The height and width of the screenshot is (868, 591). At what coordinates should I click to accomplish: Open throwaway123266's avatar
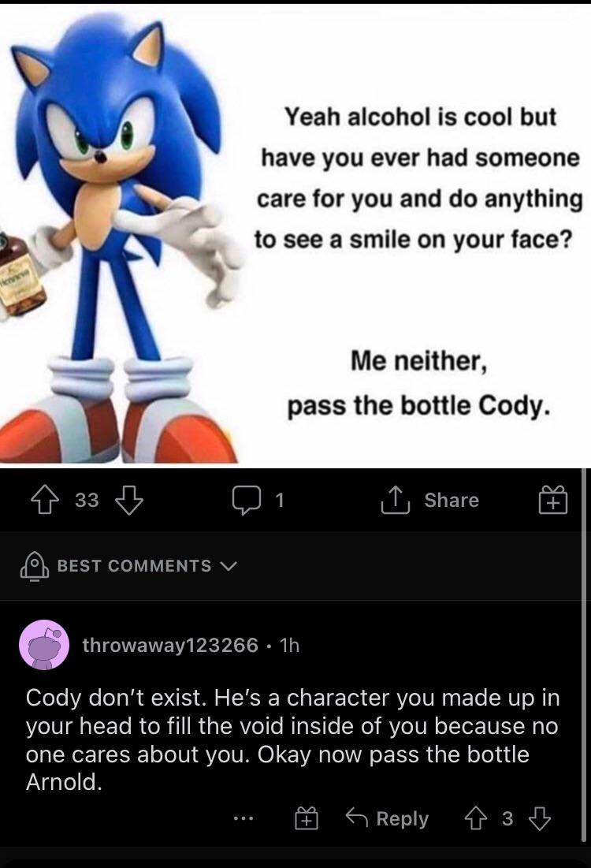click(44, 645)
